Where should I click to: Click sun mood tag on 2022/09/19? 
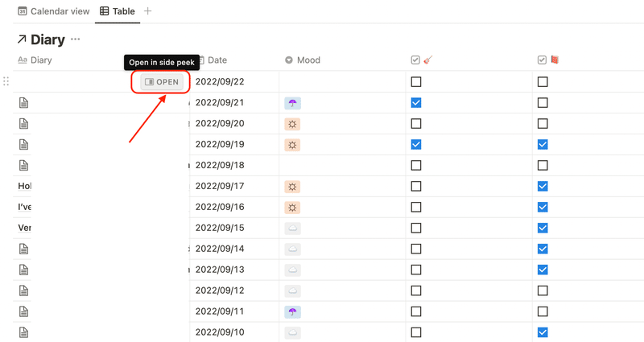[292, 145]
